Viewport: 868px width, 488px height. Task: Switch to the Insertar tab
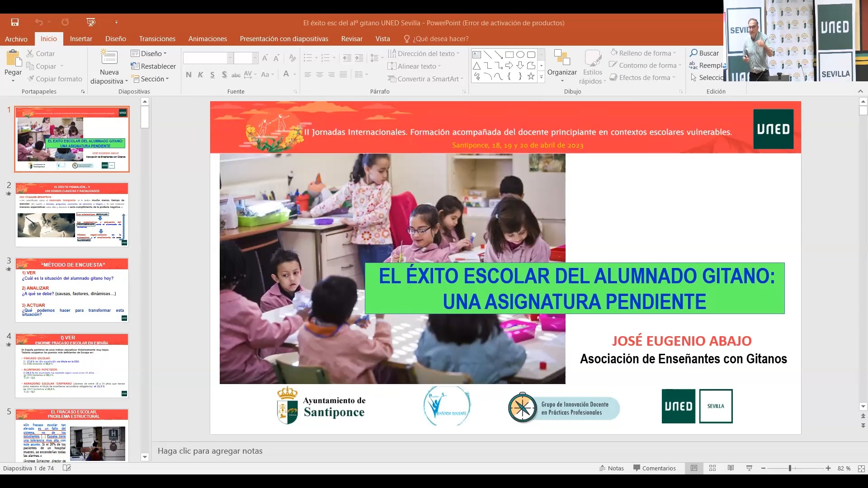click(81, 39)
